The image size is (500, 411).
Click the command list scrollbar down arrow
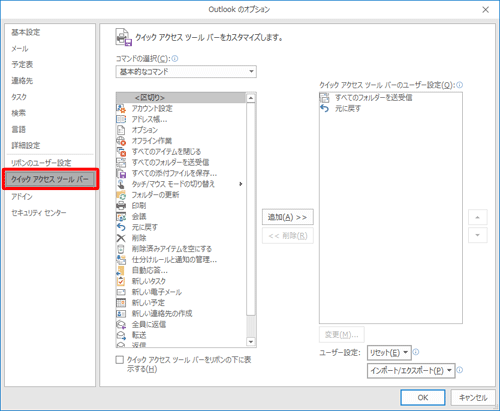click(251, 342)
